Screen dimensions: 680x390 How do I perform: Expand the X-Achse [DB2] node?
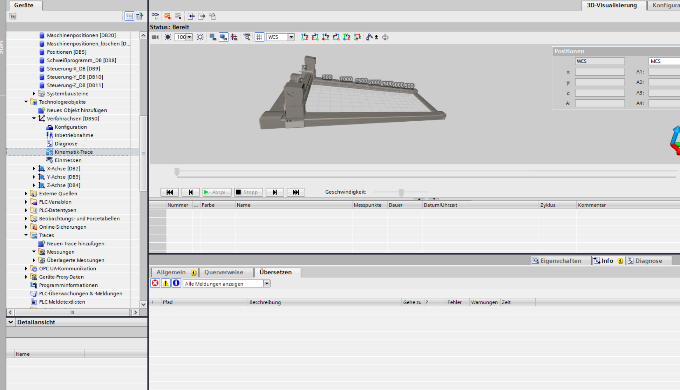pyautogui.click(x=34, y=168)
